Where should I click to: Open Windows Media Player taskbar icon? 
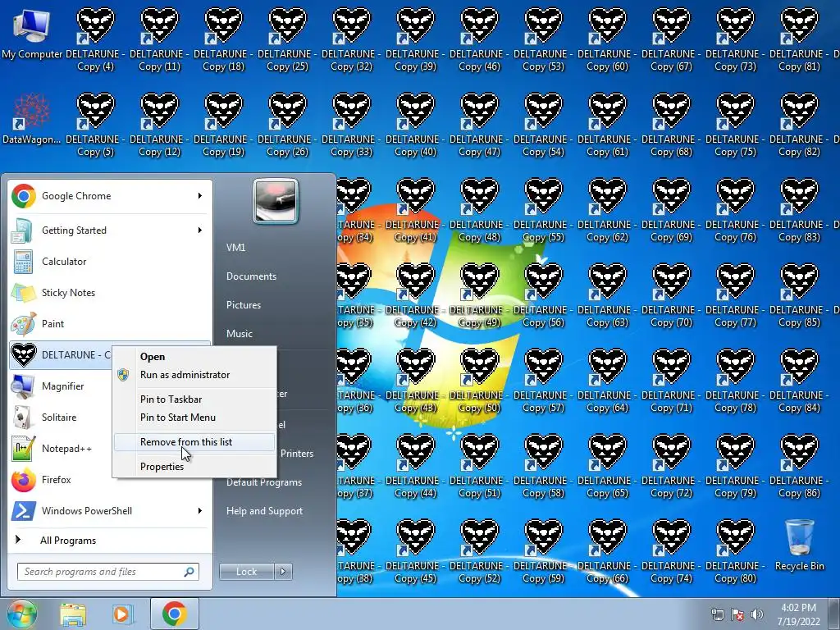[x=121, y=614]
